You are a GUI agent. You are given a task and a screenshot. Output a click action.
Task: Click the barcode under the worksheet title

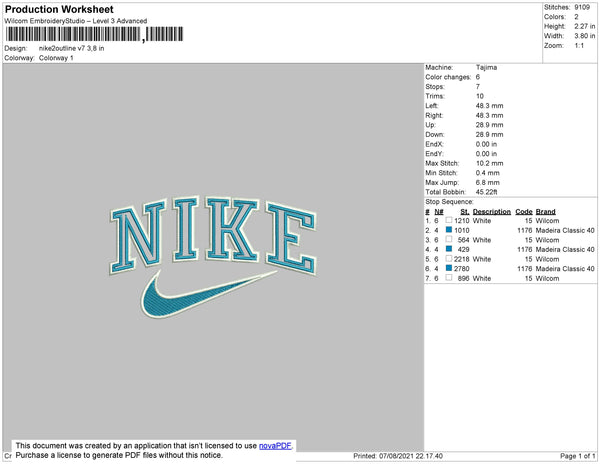[x=94, y=34]
